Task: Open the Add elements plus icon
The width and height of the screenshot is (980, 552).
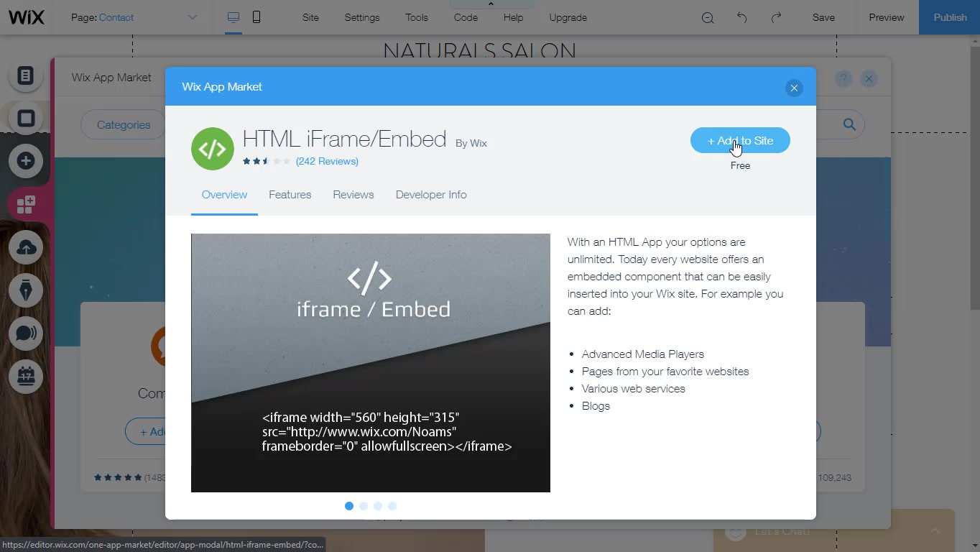Action: pyautogui.click(x=26, y=161)
